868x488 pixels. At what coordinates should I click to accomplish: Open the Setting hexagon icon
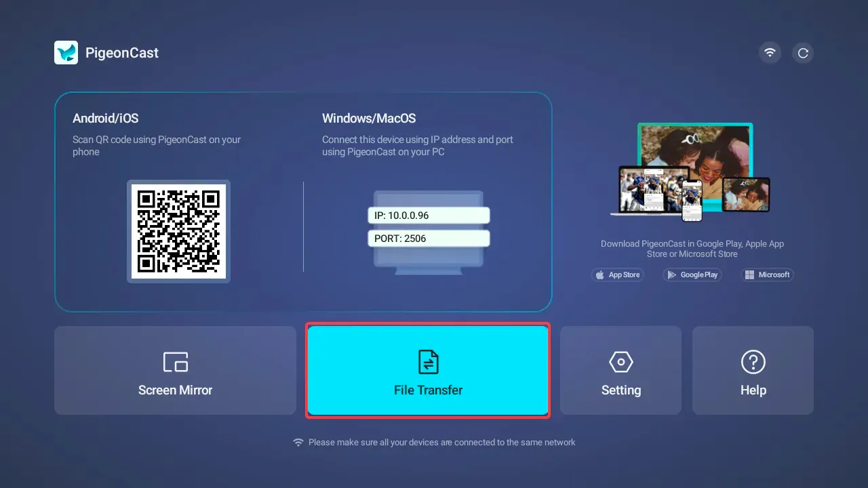pyautogui.click(x=621, y=362)
